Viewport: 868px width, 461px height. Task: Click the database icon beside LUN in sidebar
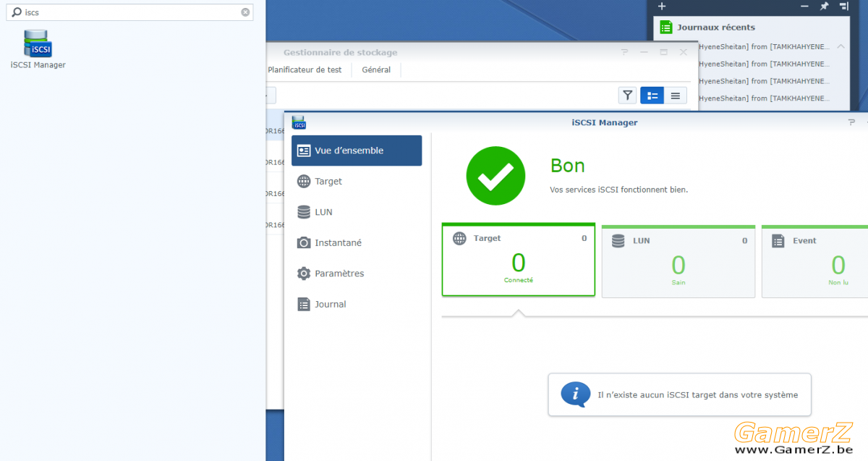click(x=304, y=212)
